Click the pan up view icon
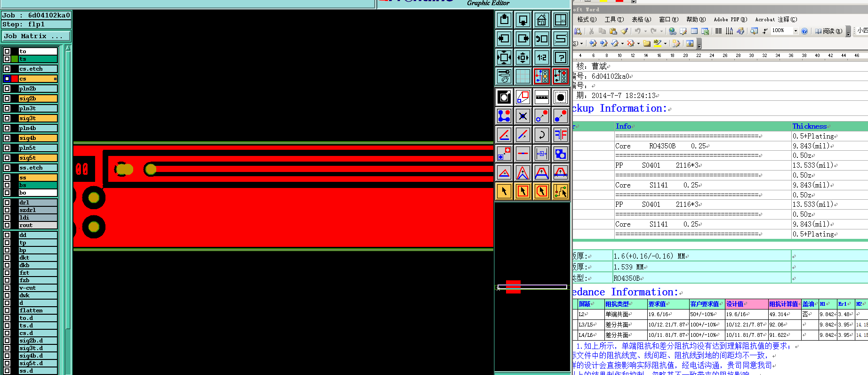The width and height of the screenshot is (868, 375). (x=504, y=20)
